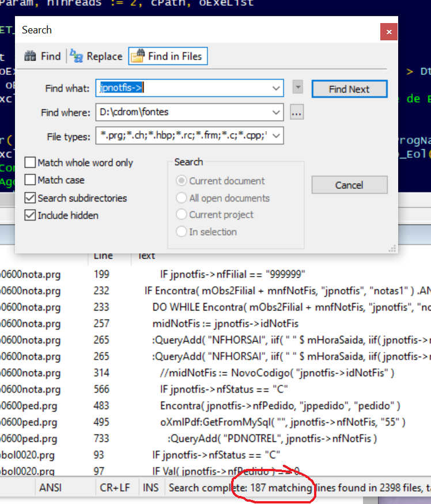Expand the Find where dropdown
Screen dimensions: 431x504
pos(276,112)
